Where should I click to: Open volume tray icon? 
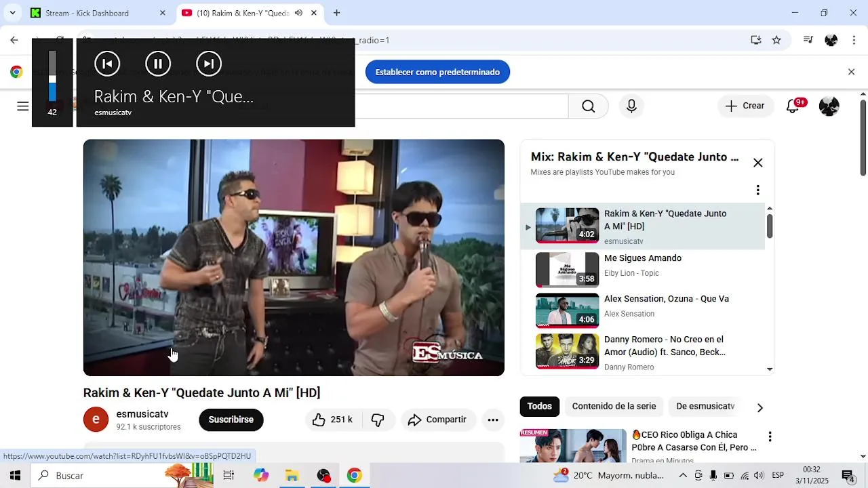[759, 475]
